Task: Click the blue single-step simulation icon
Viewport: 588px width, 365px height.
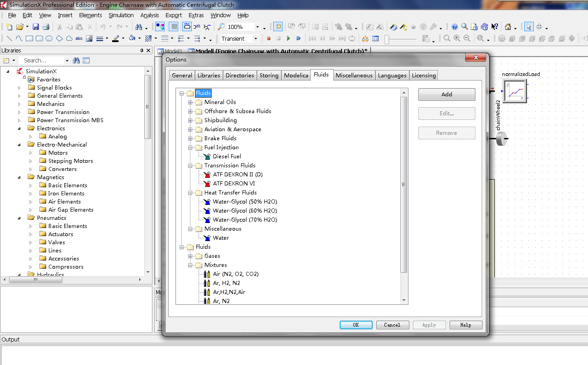Action: (x=299, y=38)
